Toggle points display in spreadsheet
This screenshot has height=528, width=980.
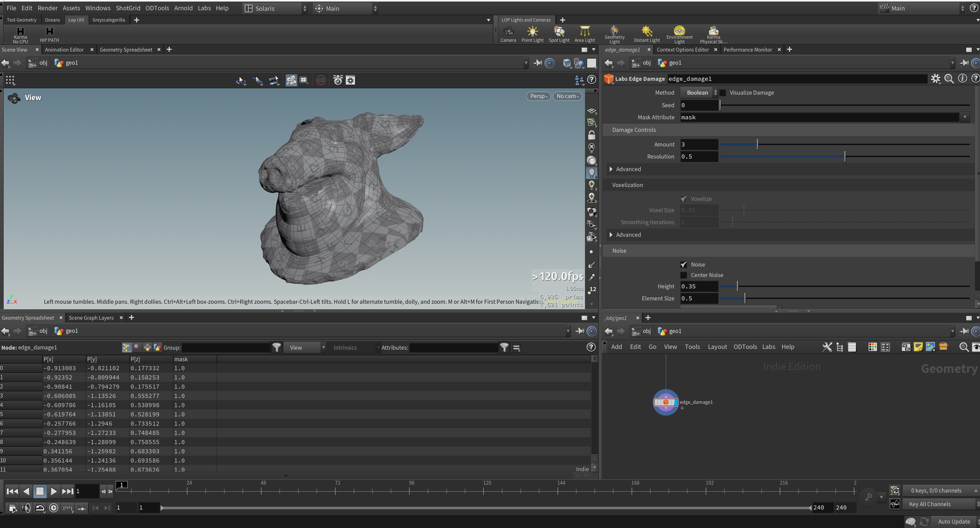pos(126,347)
